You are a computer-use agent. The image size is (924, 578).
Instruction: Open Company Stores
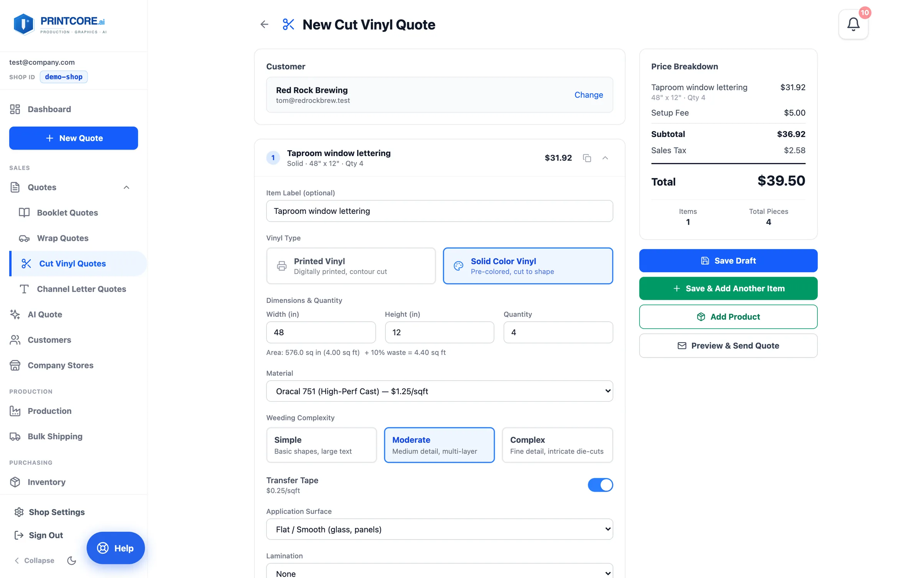pyautogui.click(x=74, y=365)
